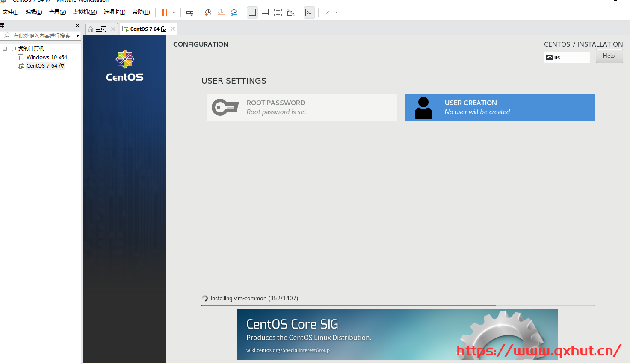
Task: Open the stretch guest display dropdown
Action: pos(337,12)
